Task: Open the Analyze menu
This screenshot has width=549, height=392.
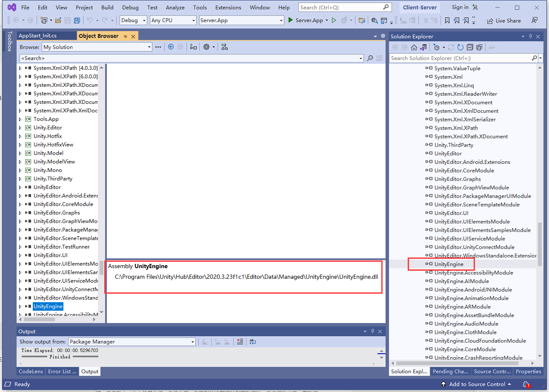Action: (175, 7)
